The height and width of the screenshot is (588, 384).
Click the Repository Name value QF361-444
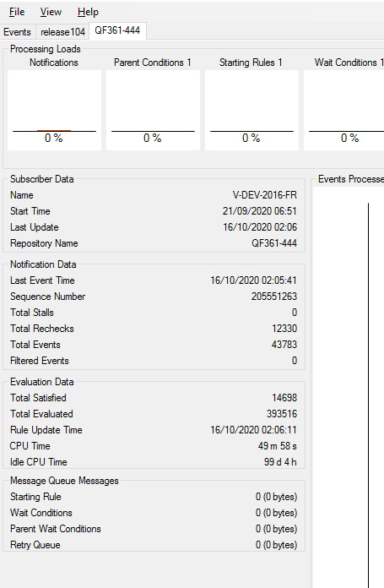(x=274, y=243)
